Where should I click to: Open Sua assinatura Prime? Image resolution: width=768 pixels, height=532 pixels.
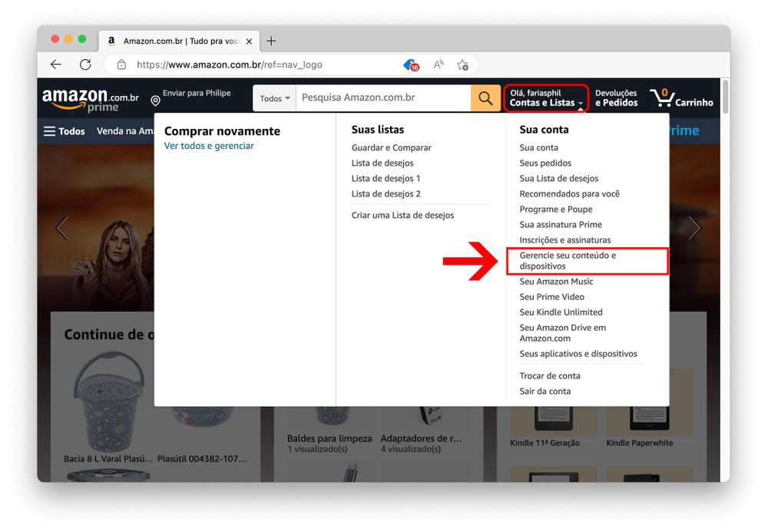(x=561, y=225)
